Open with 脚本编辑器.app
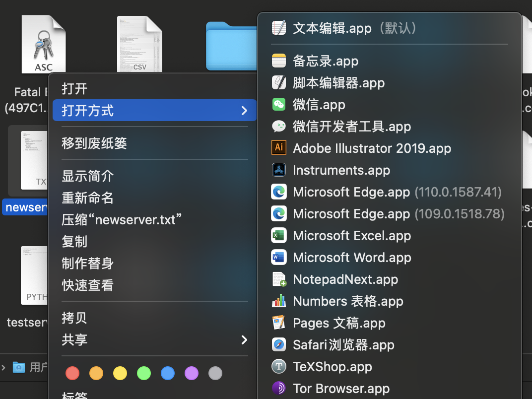 pyautogui.click(x=340, y=82)
